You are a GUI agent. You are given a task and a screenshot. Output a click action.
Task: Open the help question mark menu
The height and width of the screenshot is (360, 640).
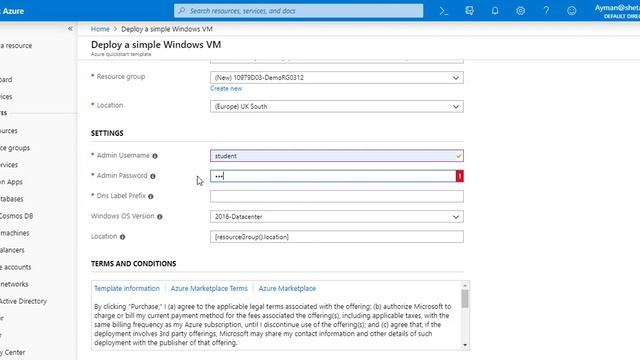click(546, 11)
